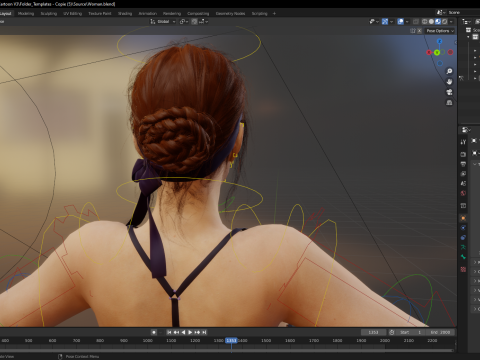Click the zoom magnifier viewport icon
The height and width of the screenshot is (360, 480).
(449, 71)
